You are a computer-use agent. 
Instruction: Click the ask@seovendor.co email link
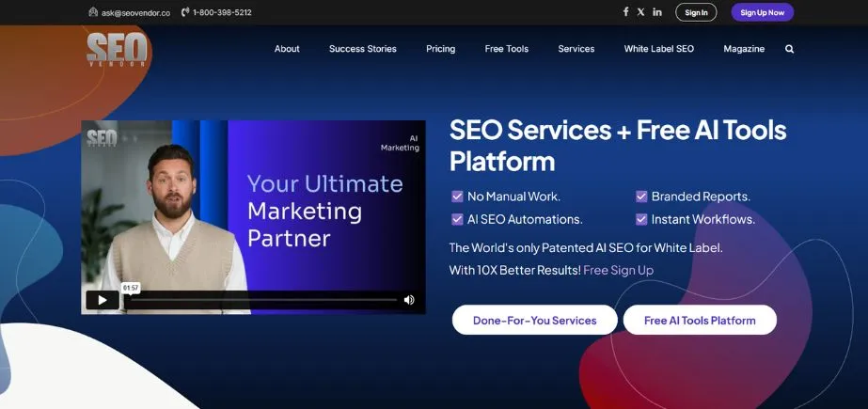coord(135,12)
